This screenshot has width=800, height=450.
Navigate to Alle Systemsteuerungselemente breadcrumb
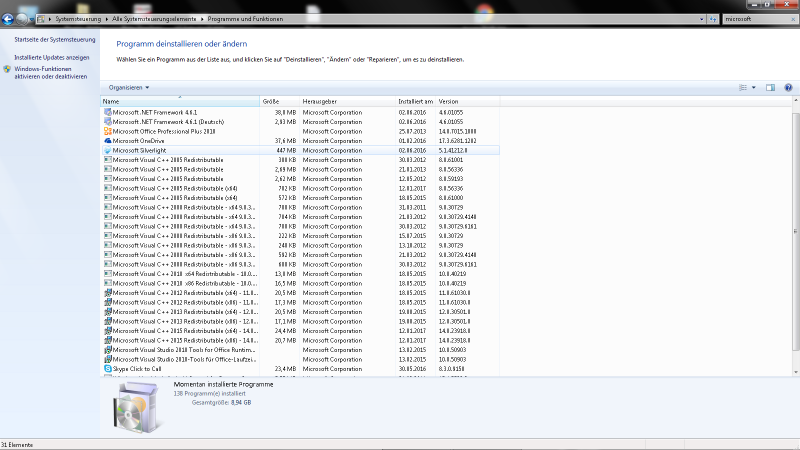pos(154,19)
